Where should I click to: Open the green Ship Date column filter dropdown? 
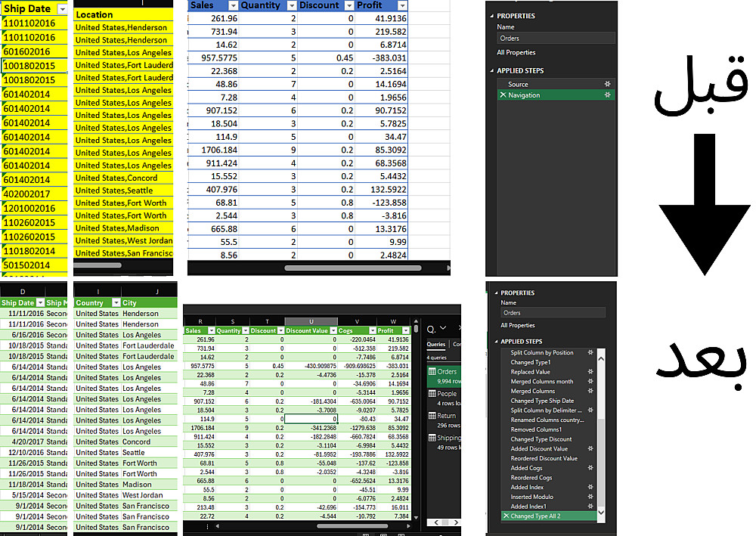41,302
